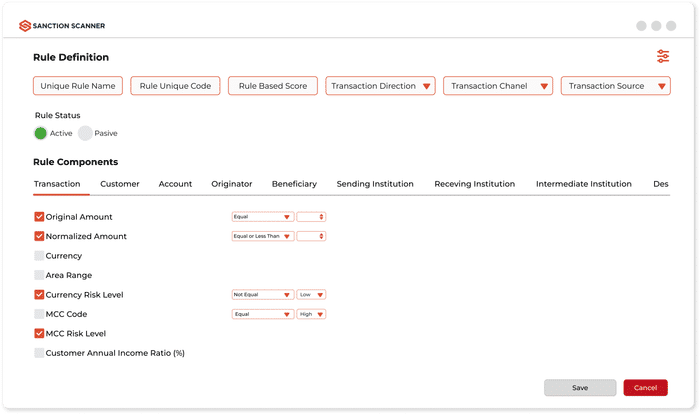700x414 pixels.
Task: Switch to the Sending Institution tab
Action: [375, 184]
